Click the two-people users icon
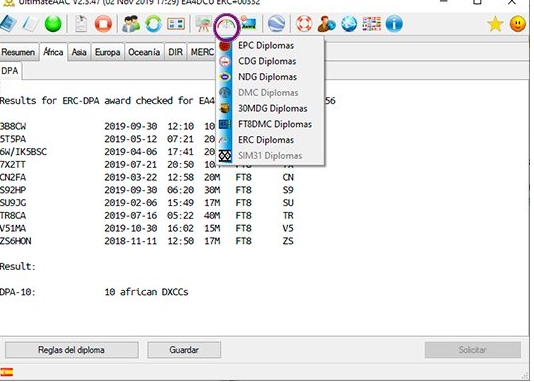The image size is (534, 382). coord(131,24)
